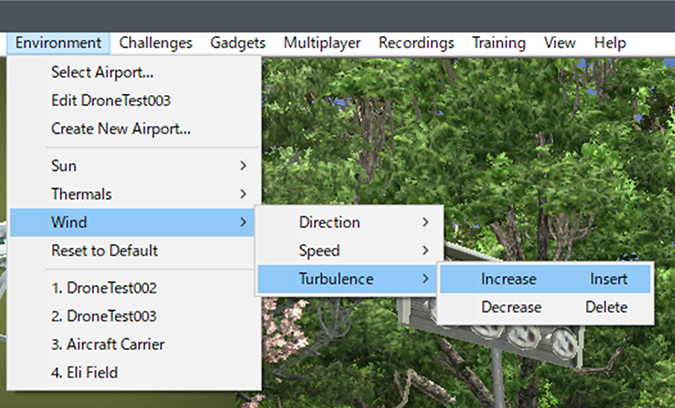The image size is (675, 408).
Task: Open the Gadgets menu
Action: pyautogui.click(x=237, y=43)
